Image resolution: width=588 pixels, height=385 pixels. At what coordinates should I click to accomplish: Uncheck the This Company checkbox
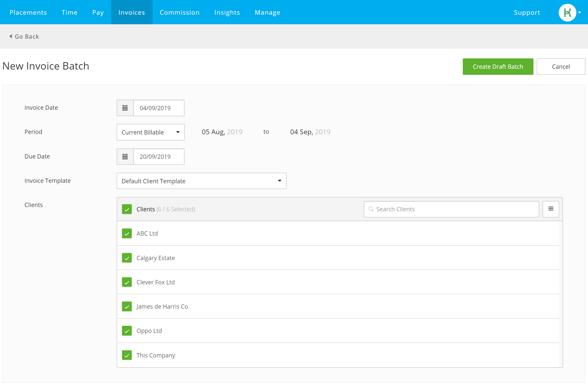(127, 355)
